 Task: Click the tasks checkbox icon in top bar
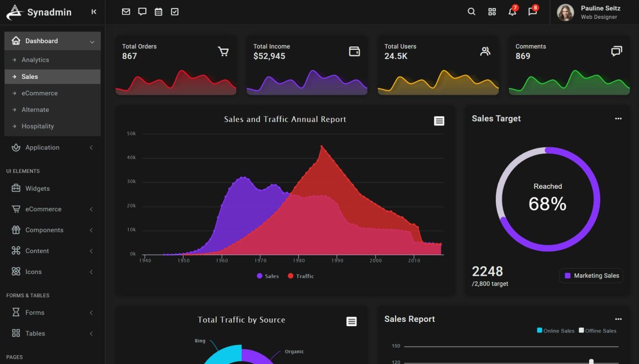pyautogui.click(x=174, y=11)
